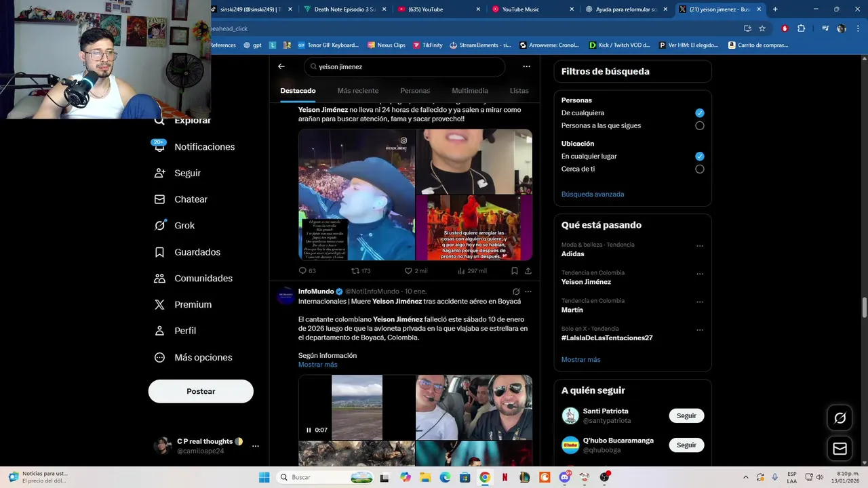Ask Grok about the InfoMundo post
Viewport: 868px width, 488px height.
pos(516,291)
